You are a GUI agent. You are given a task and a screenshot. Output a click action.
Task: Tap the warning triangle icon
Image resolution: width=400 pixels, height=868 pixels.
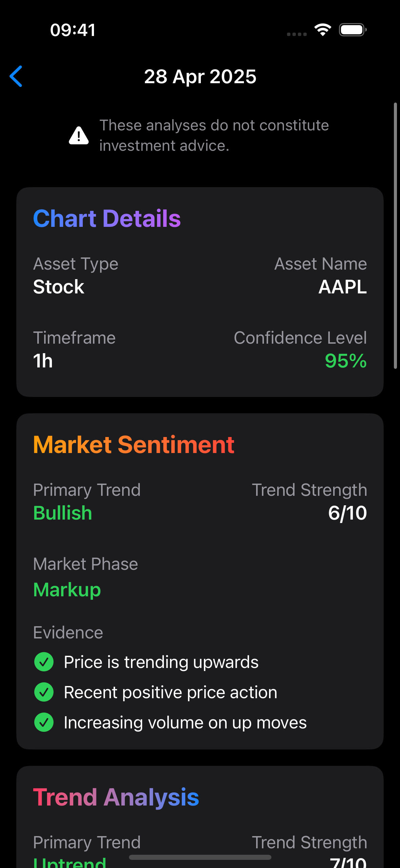click(x=79, y=135)
